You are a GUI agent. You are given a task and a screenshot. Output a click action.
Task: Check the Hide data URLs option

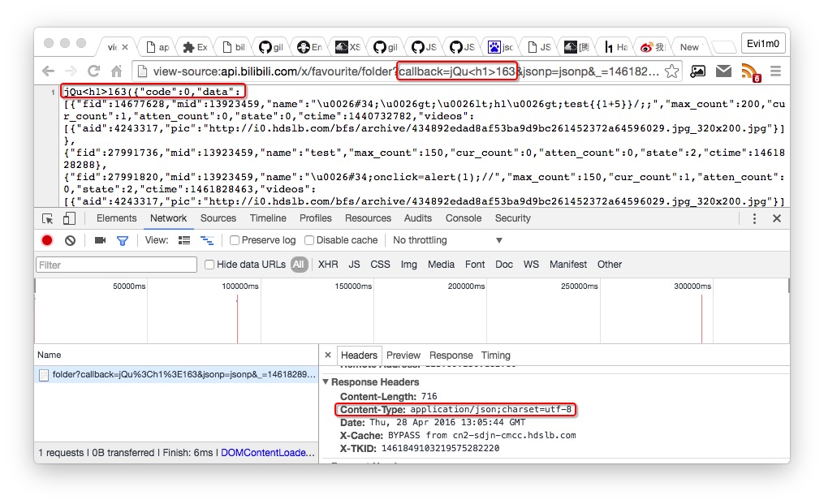(x=209, y=265)
